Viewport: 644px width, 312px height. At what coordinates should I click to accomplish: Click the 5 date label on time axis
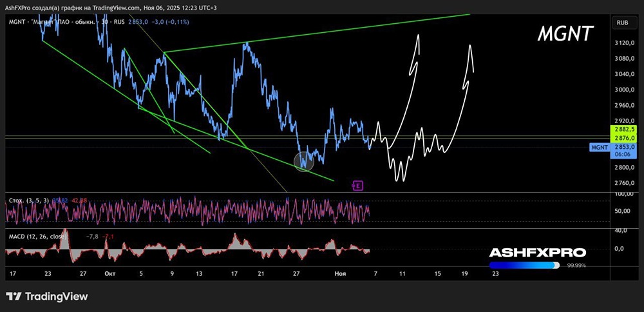(141, 274)
